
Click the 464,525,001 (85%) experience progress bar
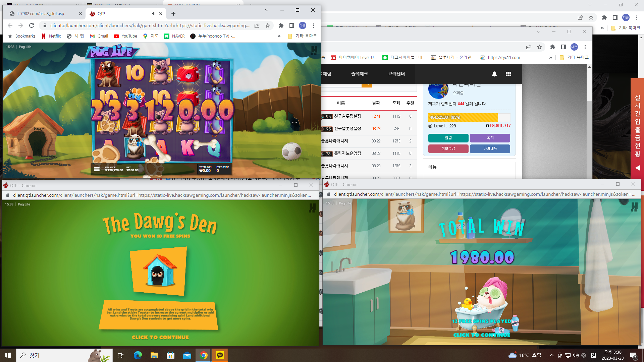click(x=469, y=117)
